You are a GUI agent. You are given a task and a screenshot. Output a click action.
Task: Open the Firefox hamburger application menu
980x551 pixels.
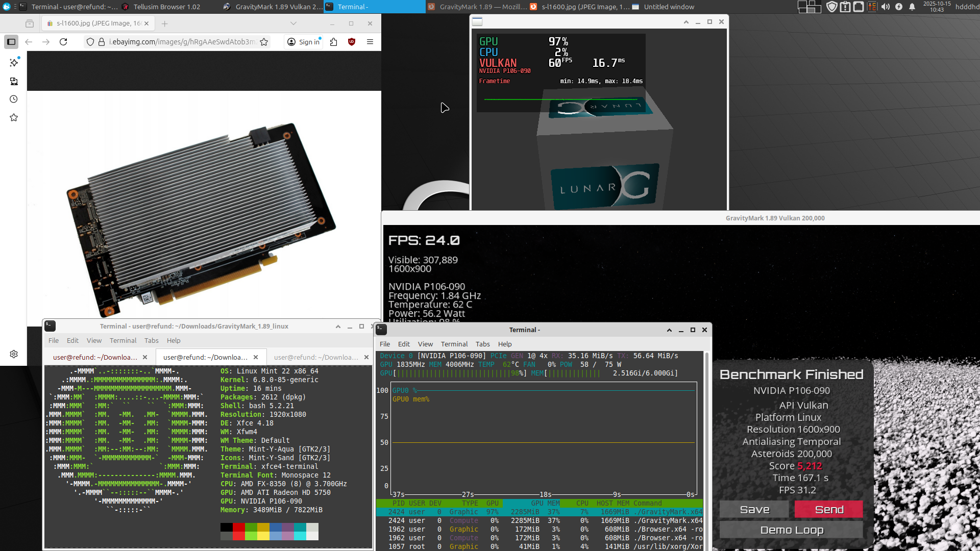tap(370, 42)
